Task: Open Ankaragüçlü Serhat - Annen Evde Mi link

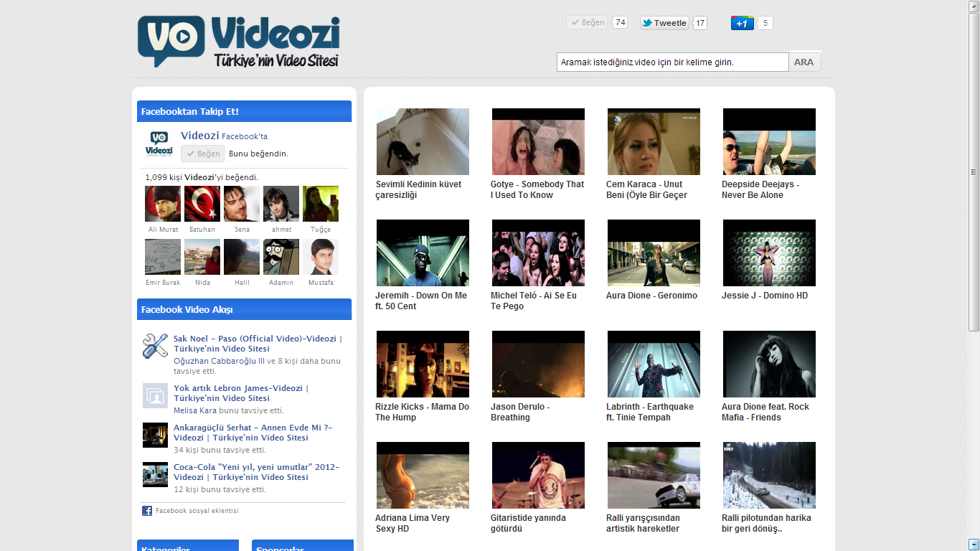Action: 253,433
